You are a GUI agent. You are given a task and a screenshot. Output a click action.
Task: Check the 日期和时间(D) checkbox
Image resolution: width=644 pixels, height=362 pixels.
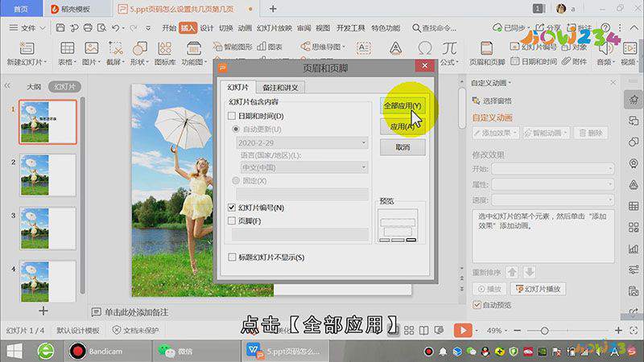(x=232, y=116)
